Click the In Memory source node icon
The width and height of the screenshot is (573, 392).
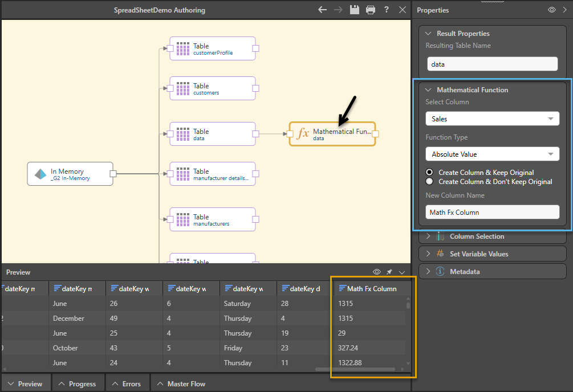[40, 174]
